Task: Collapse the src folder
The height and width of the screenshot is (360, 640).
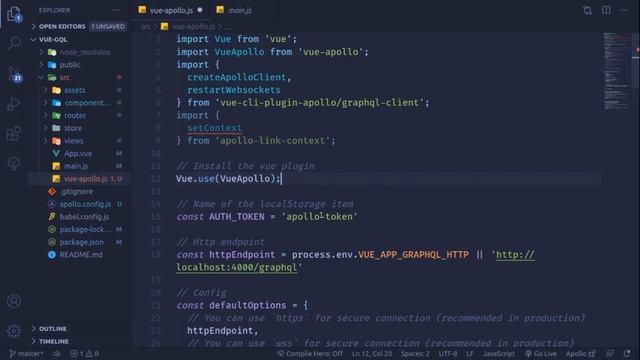Action: pyautogui.click(x=64, y=78)
